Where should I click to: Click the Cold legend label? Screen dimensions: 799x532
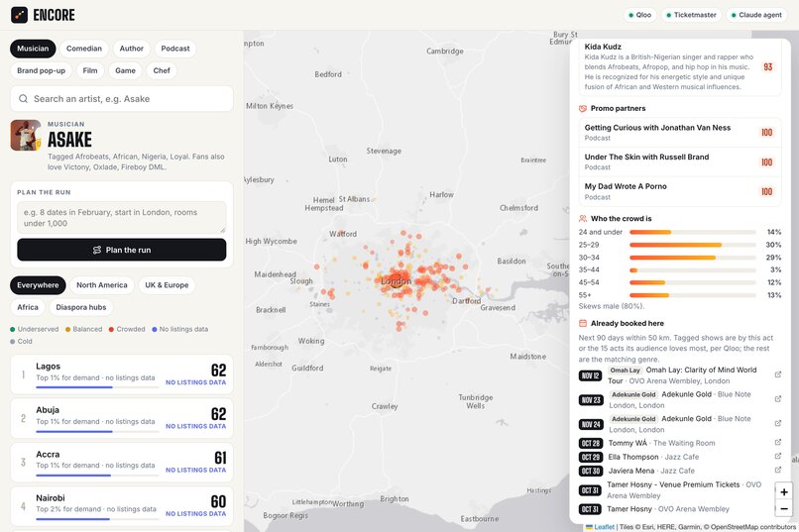[x=25, y=342]
